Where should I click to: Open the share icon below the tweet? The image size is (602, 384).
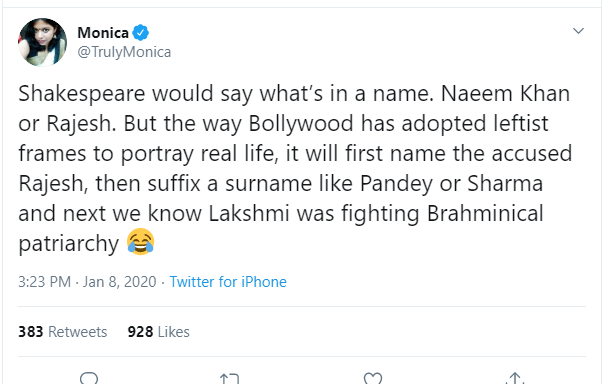tap(515, 378)
